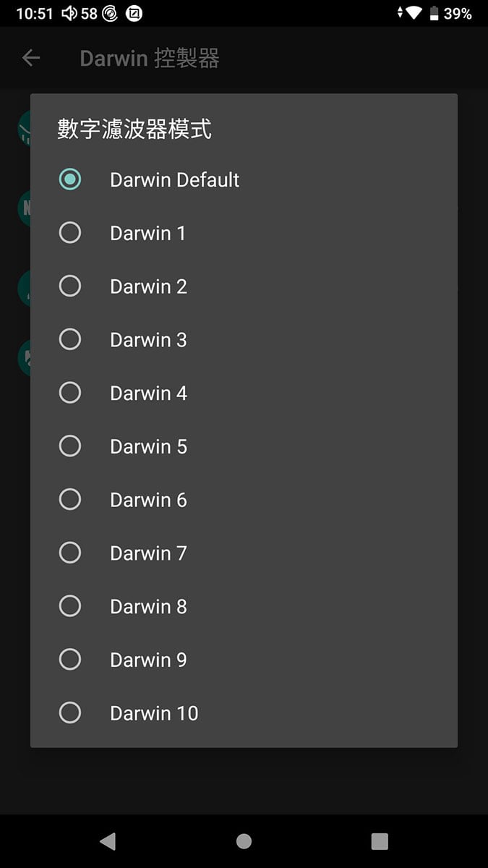Tap the Darwin Default label text
Image resolution: width=488 pixels, height=868 pixels.
pos(174,179)
